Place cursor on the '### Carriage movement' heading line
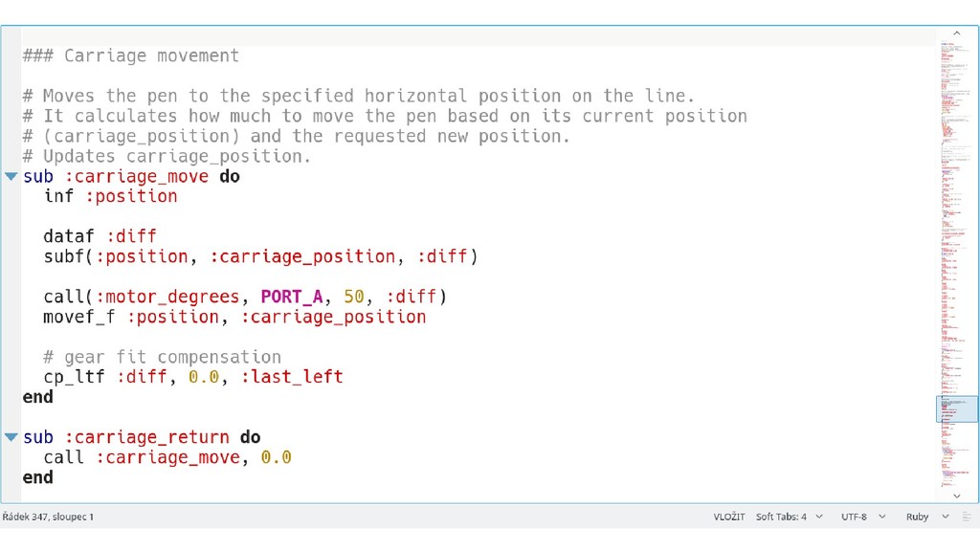The image size is (980, 551). click(x=130, y=55)
